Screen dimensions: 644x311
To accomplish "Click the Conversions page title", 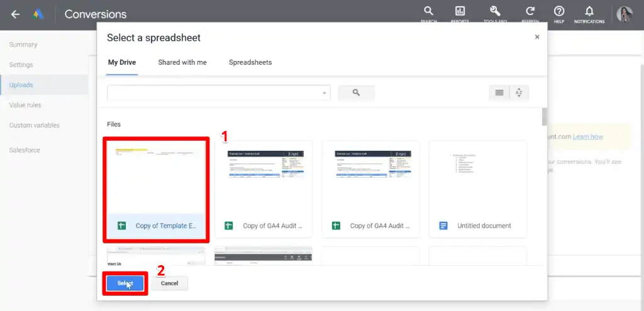I will (96, 14).
